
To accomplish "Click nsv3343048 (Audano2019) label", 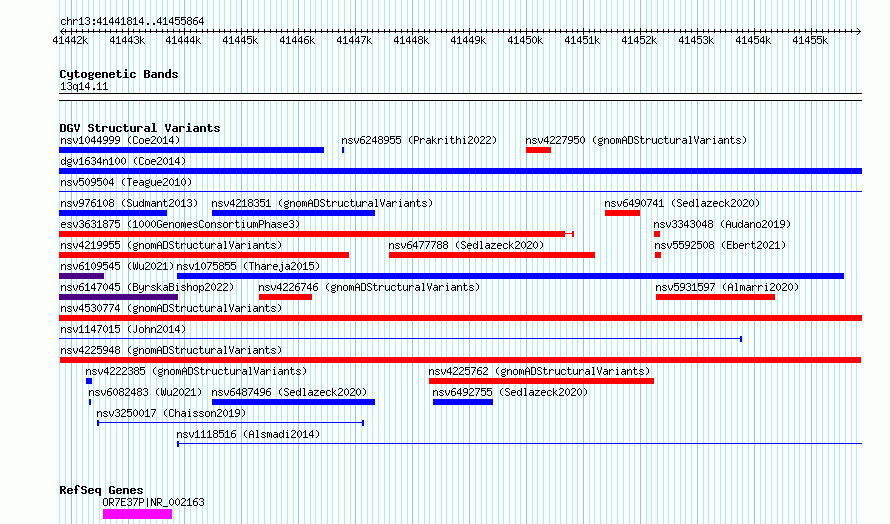I will click(x=722, y=224).
